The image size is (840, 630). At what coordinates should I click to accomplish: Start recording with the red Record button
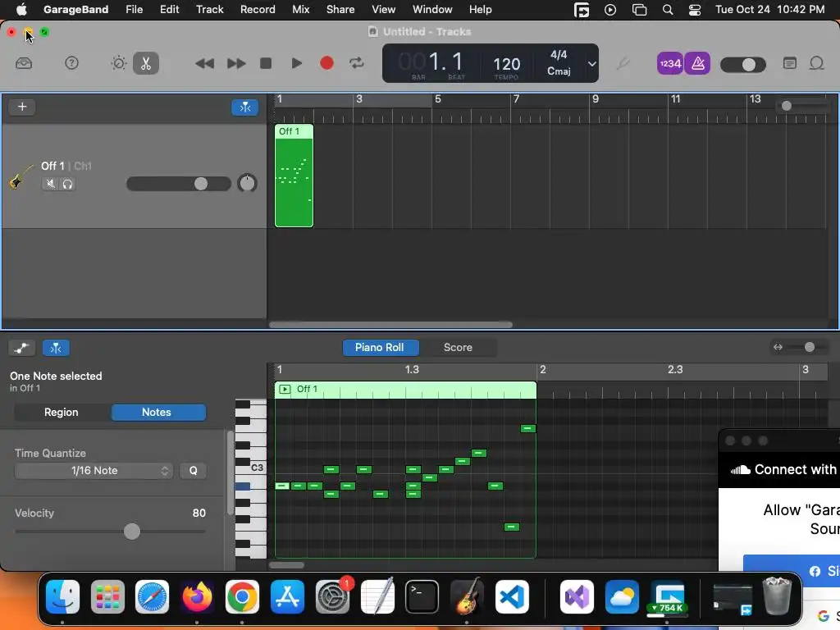(x=326, y=63)
